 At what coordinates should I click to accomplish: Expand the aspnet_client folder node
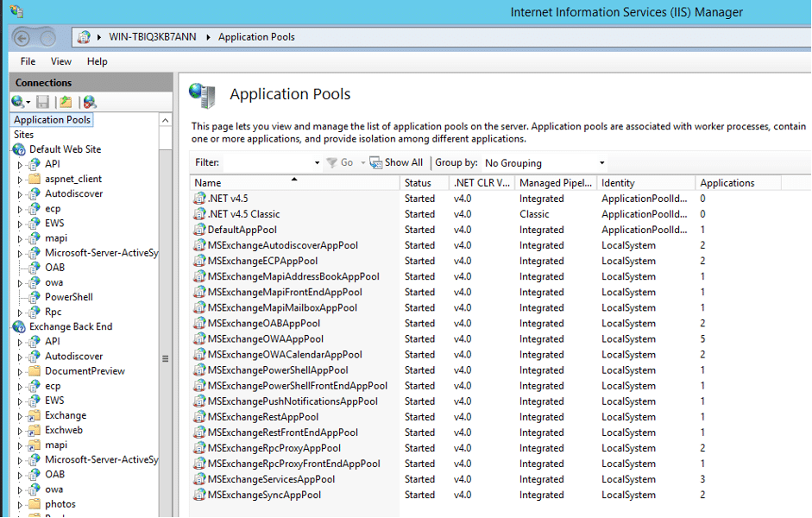point(20,180)
